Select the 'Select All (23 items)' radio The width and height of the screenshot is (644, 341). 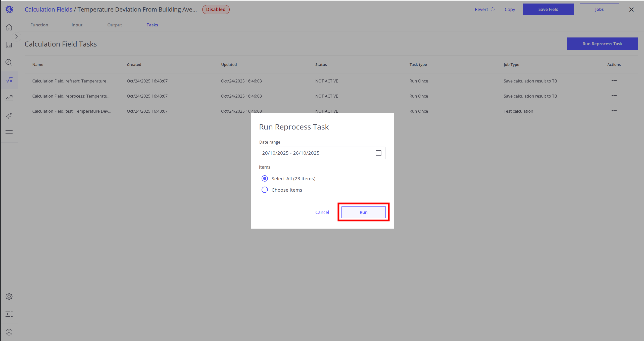(x=265, y=179)
